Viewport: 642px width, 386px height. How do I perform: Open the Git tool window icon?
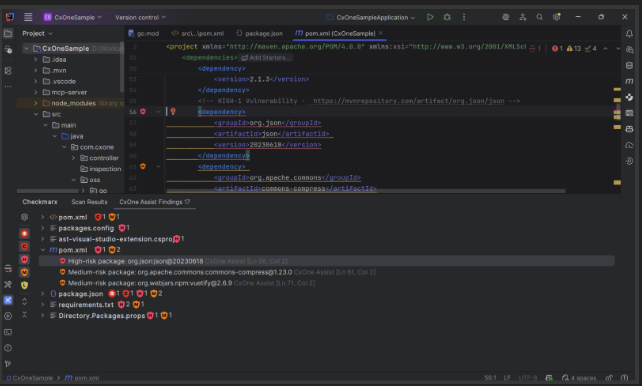point(8,364)
